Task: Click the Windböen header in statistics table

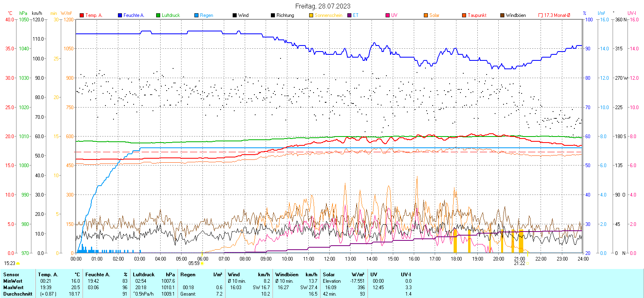Action: tap(287, 275)
